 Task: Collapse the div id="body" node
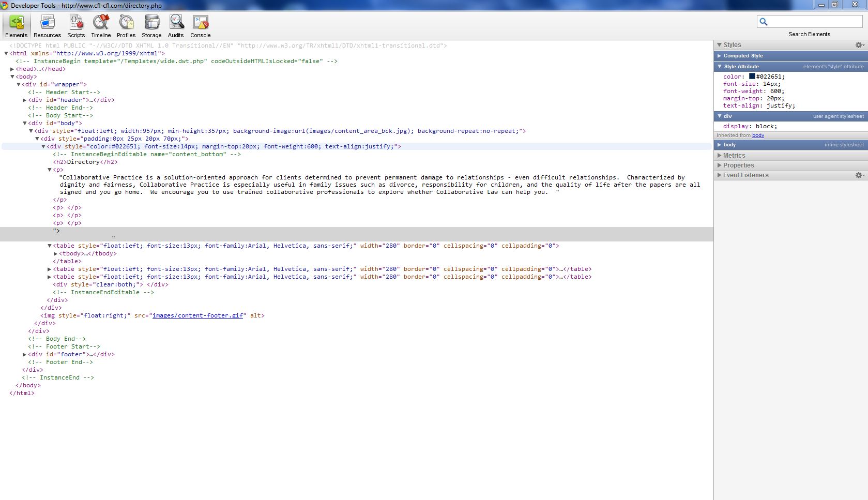[x=25, y=123]
